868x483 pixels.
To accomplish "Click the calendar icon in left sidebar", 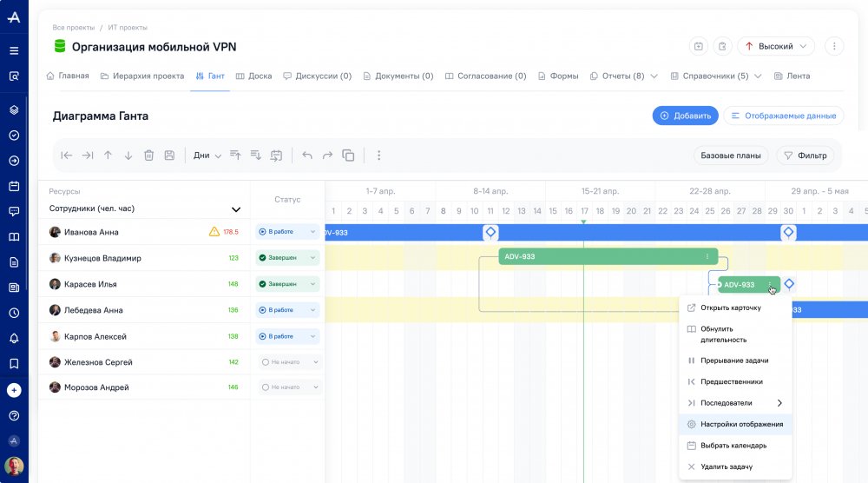I will point(14,186).
